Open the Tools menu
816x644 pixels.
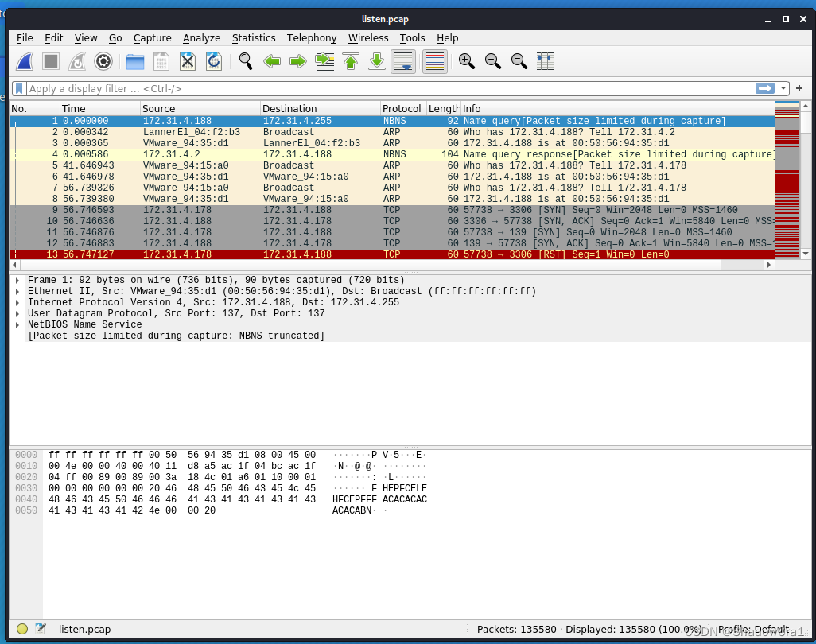tap(412, 38)
